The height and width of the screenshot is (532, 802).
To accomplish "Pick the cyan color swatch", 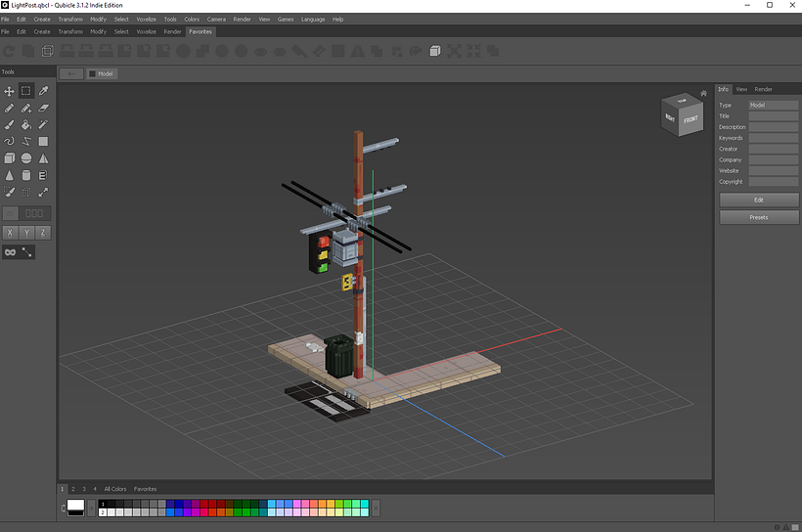I will click(365, 504).
